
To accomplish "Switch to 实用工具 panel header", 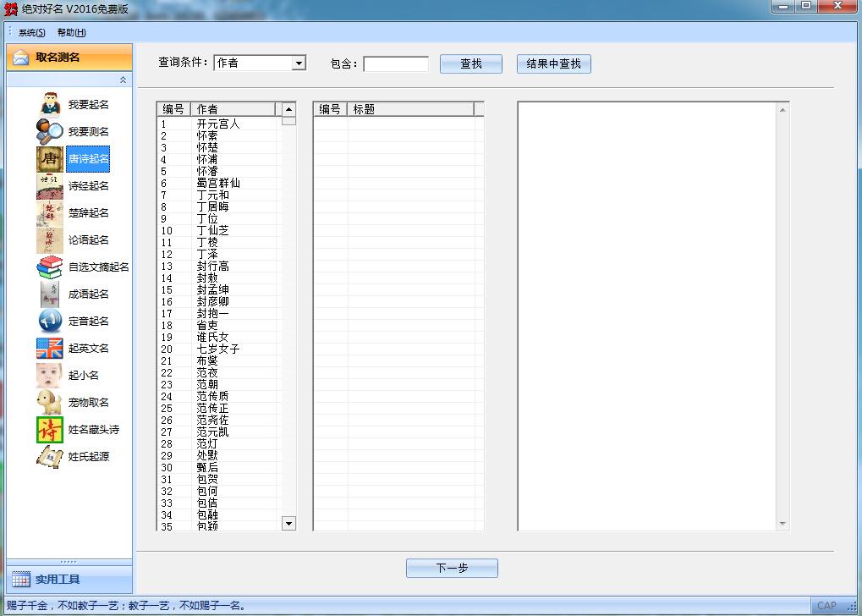I will click(x=69, y=579).
